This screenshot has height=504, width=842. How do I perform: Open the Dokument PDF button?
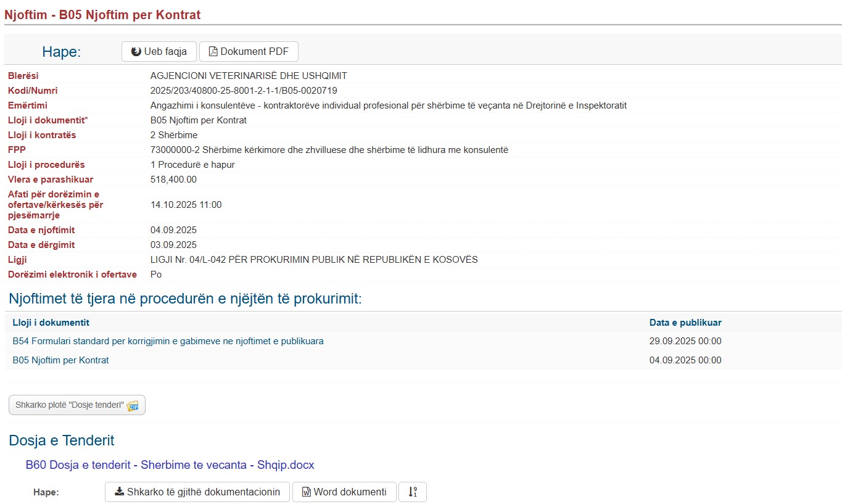pyautogui.click(x=249, y=52)
